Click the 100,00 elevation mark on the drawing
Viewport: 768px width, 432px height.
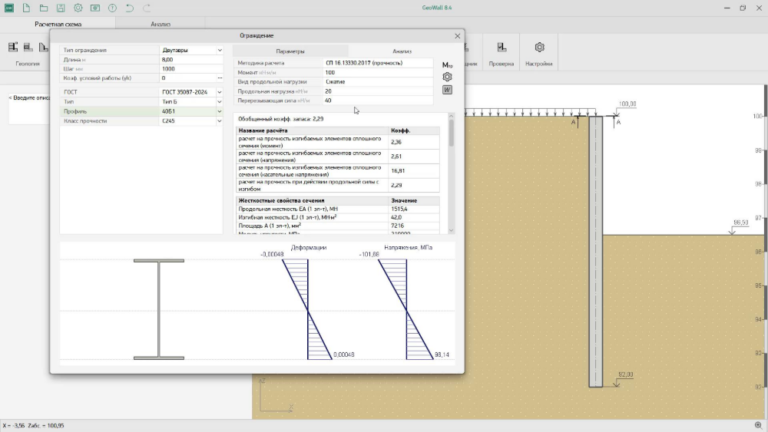pyautogui.click(x=627, y=104)
